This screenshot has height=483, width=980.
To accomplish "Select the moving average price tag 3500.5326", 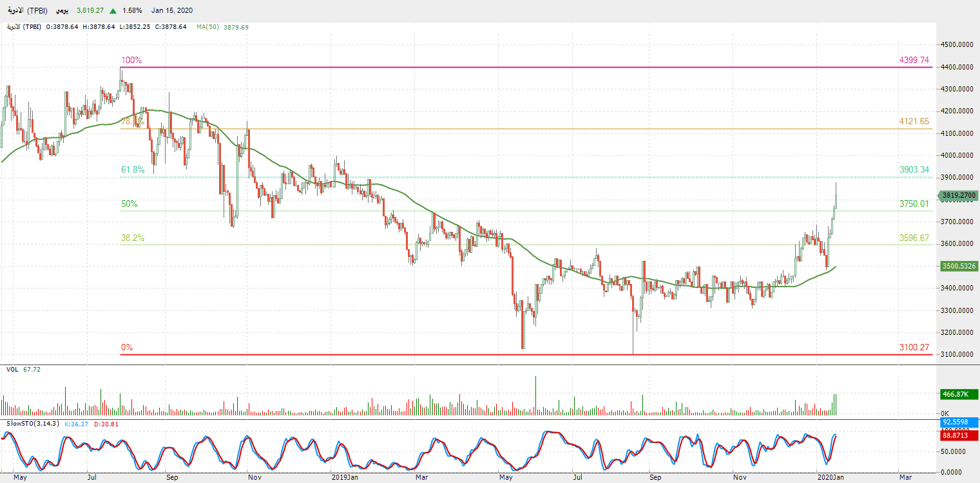I will (x=959, y=265).
